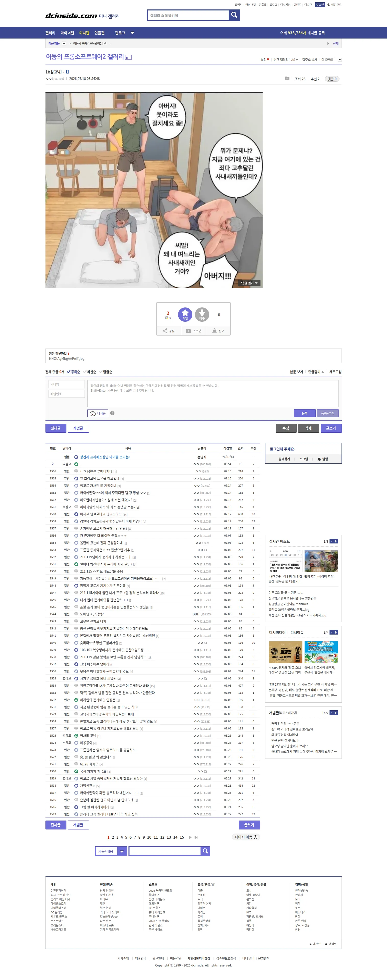Image resolution: width=387 pixels, height=980 pixels.
Task: Click the left arrow in the recent visits bar
Action: pos(70,43)
